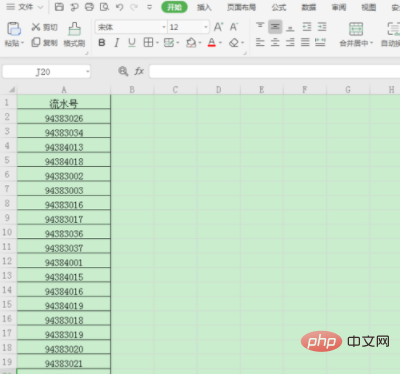Click Cut (剪切) scissors button

point(45,27)
